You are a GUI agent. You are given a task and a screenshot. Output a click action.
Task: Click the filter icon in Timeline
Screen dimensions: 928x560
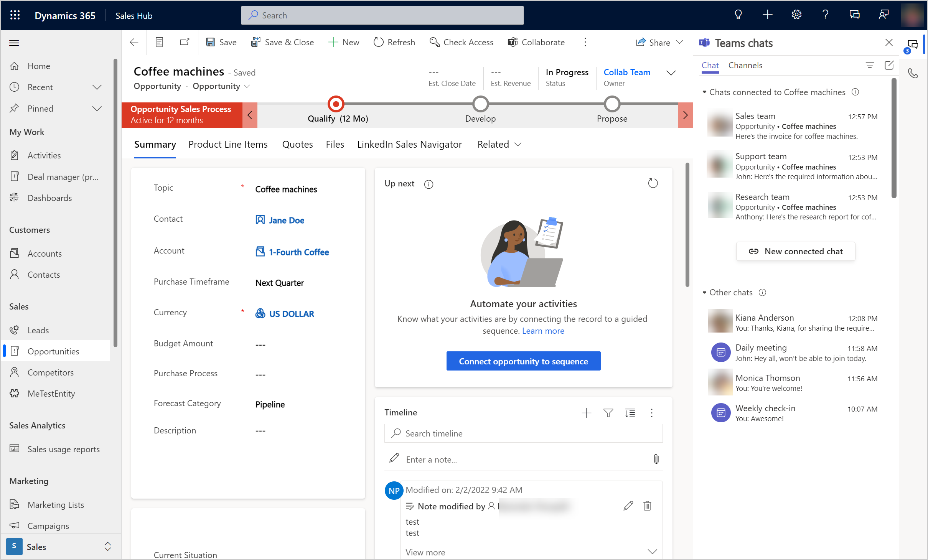pyautogui.click(x=608, y=412)
